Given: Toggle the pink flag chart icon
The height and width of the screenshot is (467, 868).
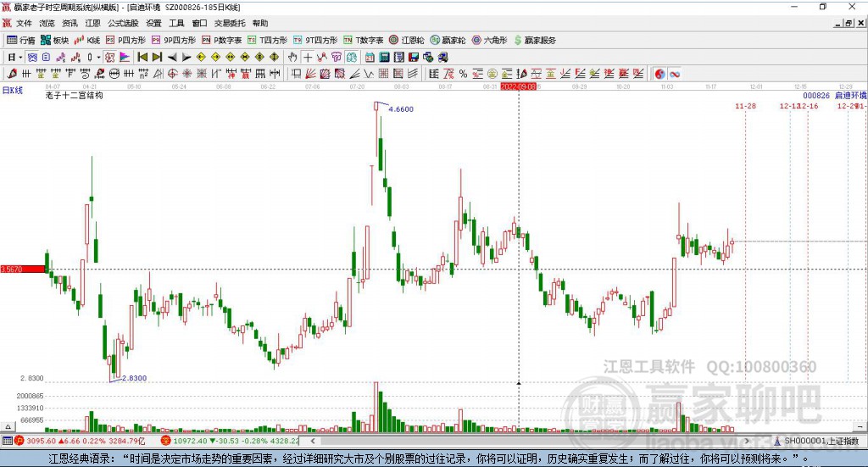Looking at the screenshot, I should point(125,57).
